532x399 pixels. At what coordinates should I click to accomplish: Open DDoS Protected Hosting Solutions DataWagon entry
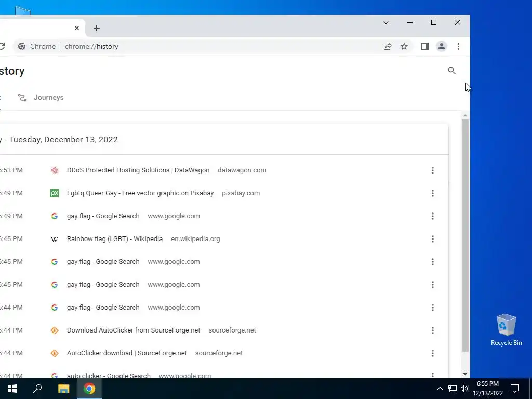click(138, 170)
